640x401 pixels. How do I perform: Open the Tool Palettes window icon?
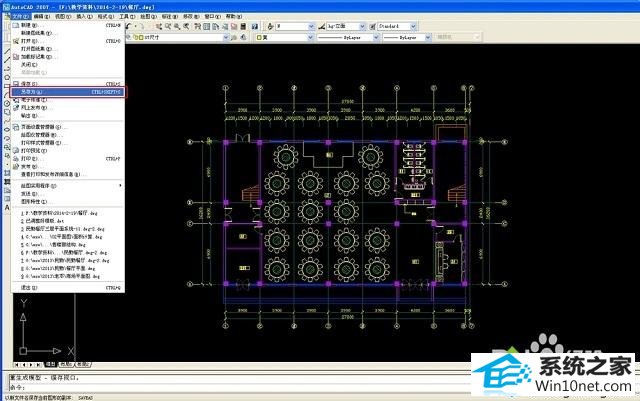point(216,26)
